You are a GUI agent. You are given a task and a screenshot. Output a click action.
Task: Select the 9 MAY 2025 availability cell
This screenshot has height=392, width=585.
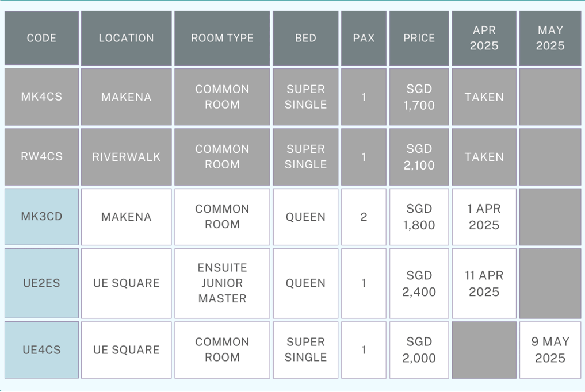click(x=550, y=350)
